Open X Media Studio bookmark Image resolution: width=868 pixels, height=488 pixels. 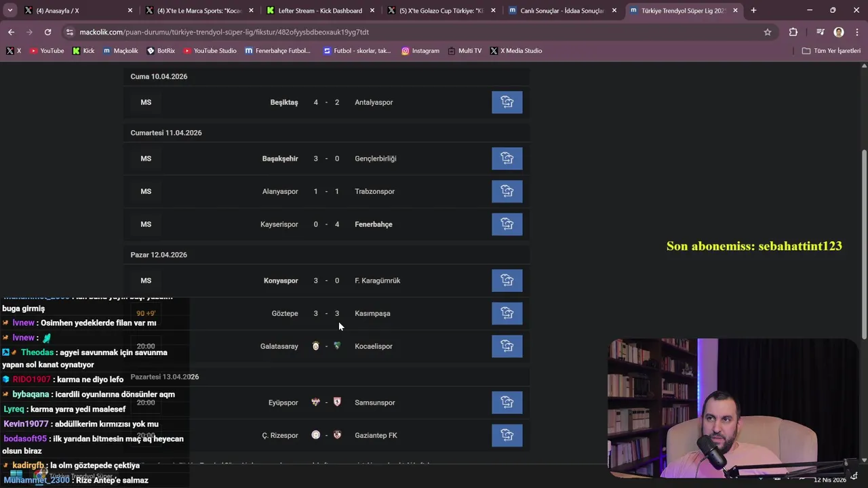516,51
